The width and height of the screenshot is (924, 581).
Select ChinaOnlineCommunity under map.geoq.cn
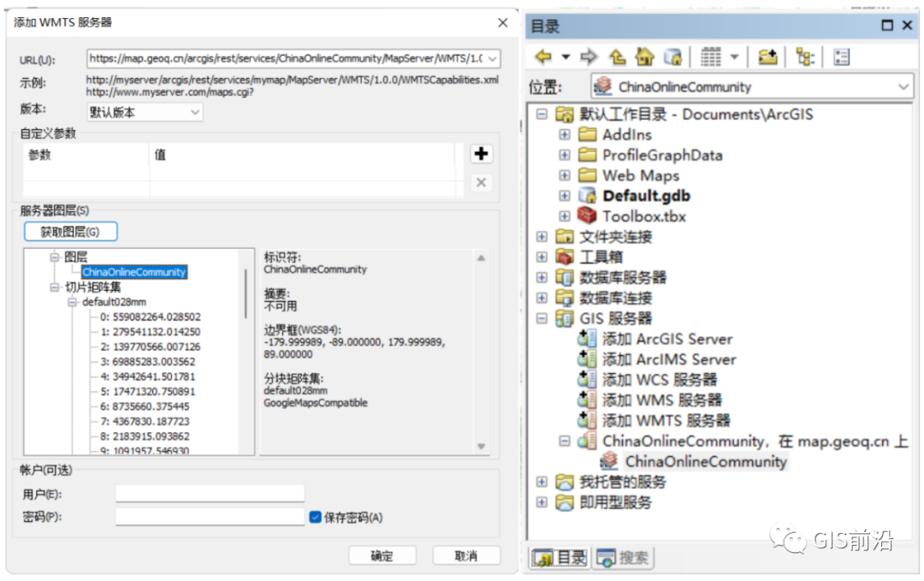point(706,461)
